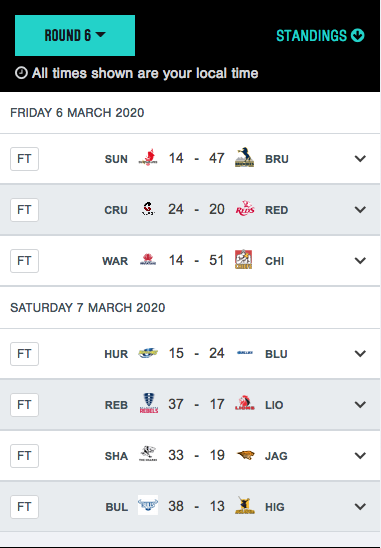This screenshot has width=381, height=548.
Task: Click the Chiefs team logo
Action: pos(244,259)
